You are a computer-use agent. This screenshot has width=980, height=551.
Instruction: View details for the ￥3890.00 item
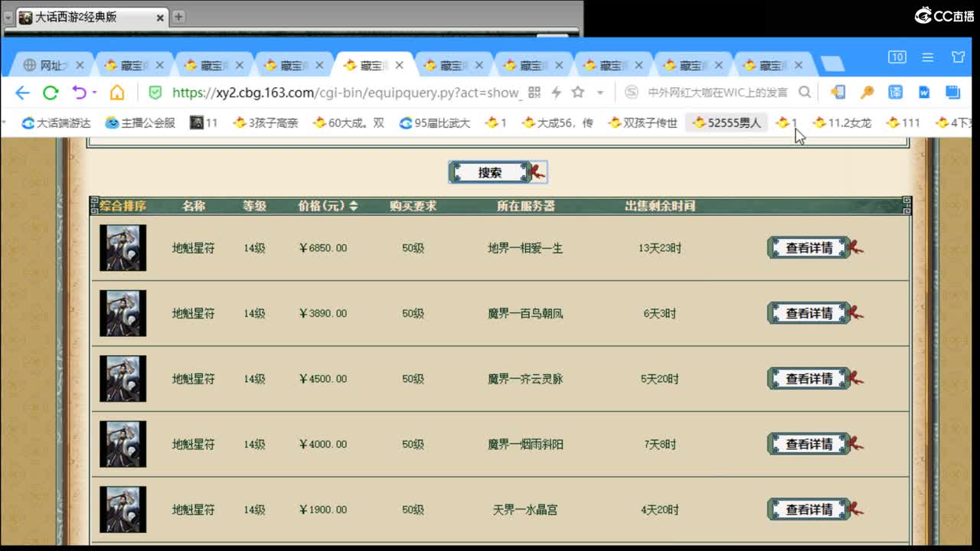(810, 313)
